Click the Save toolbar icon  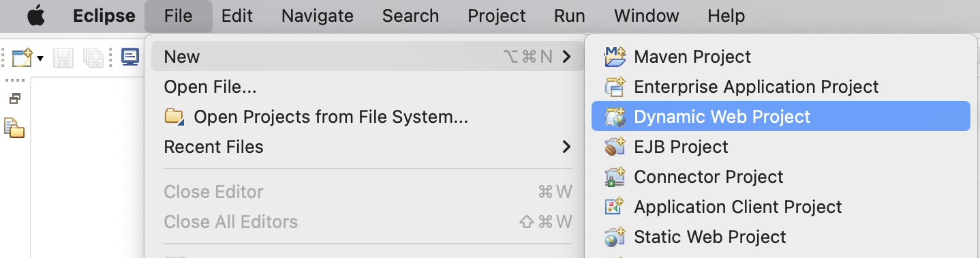point(63,57)
